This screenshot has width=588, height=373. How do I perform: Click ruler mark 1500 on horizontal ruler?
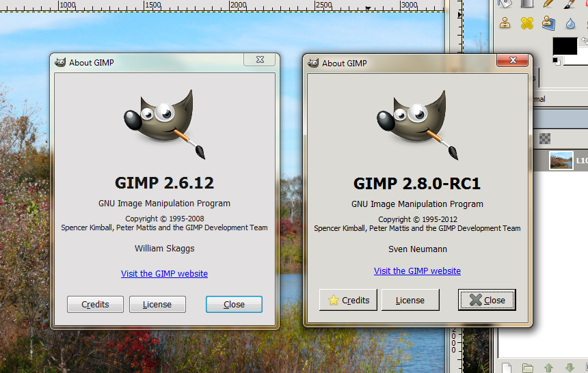(153, 5)
